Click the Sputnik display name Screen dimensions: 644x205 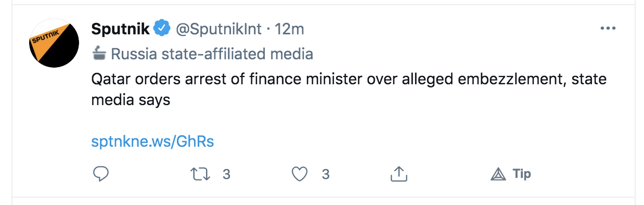[121, 29]
